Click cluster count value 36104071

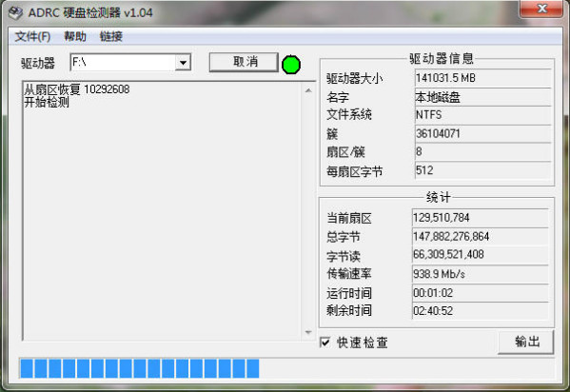(x=438, y=134)
